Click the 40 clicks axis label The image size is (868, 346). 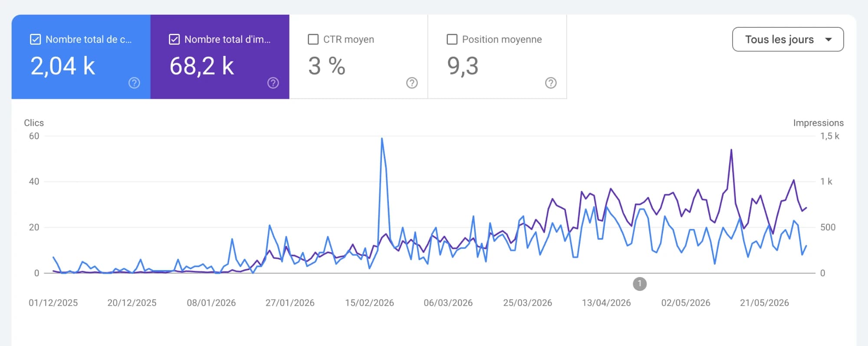[34, 182]
